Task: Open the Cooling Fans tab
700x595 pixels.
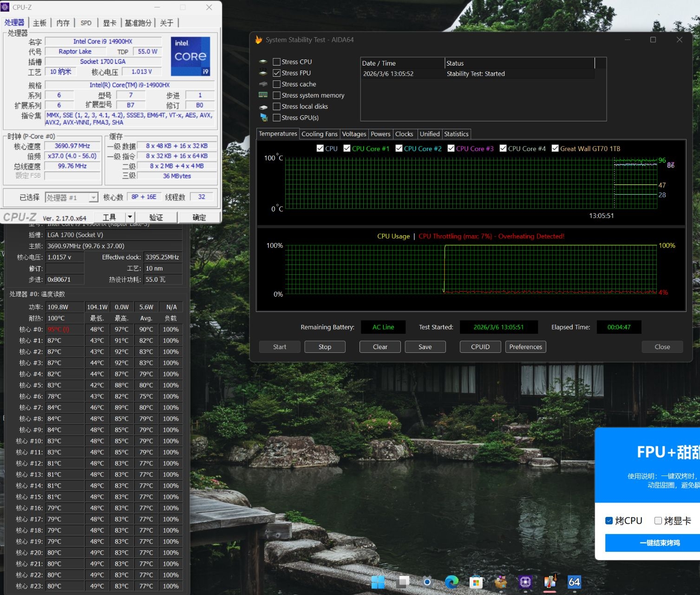Action: click(319, 134)
